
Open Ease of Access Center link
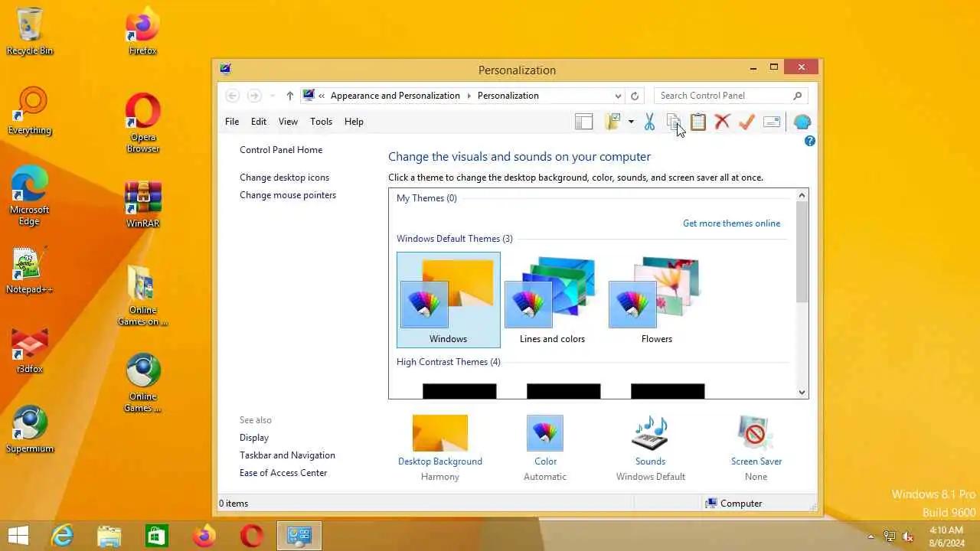pos(283,473)
